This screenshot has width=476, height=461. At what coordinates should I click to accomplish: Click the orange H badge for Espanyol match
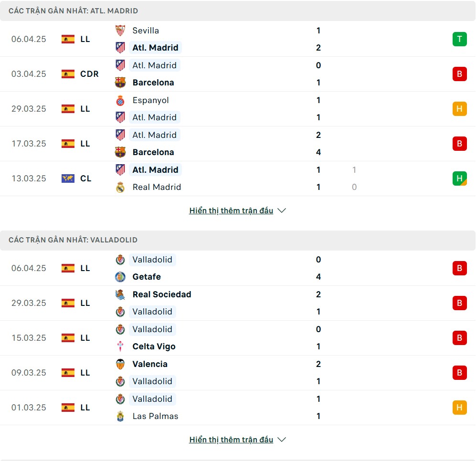tap(459, 109)
